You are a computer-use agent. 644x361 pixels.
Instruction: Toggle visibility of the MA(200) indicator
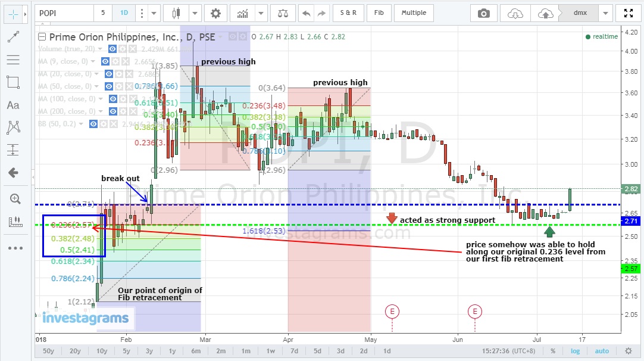point(113,111)
